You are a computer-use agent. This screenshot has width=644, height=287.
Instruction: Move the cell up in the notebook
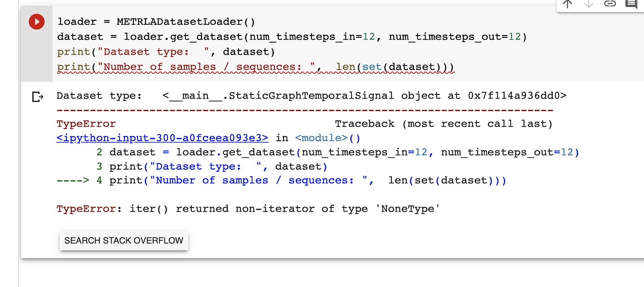click(567, 4)
